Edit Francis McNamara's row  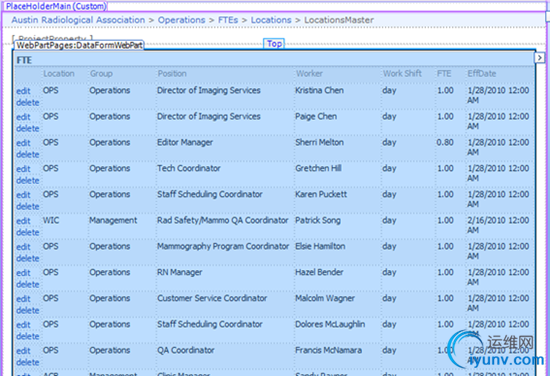tap(23, 351)
